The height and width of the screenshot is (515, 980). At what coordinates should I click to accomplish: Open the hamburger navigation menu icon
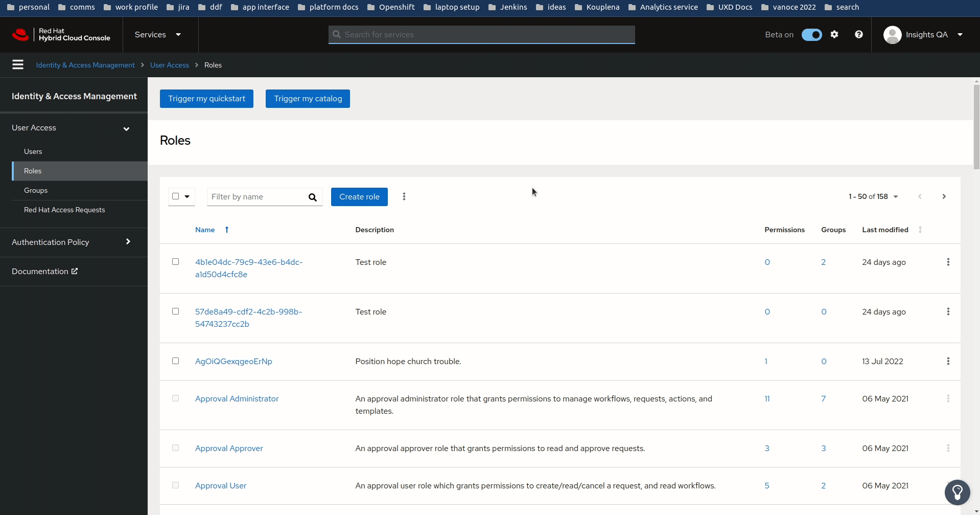tap(18, 64)
